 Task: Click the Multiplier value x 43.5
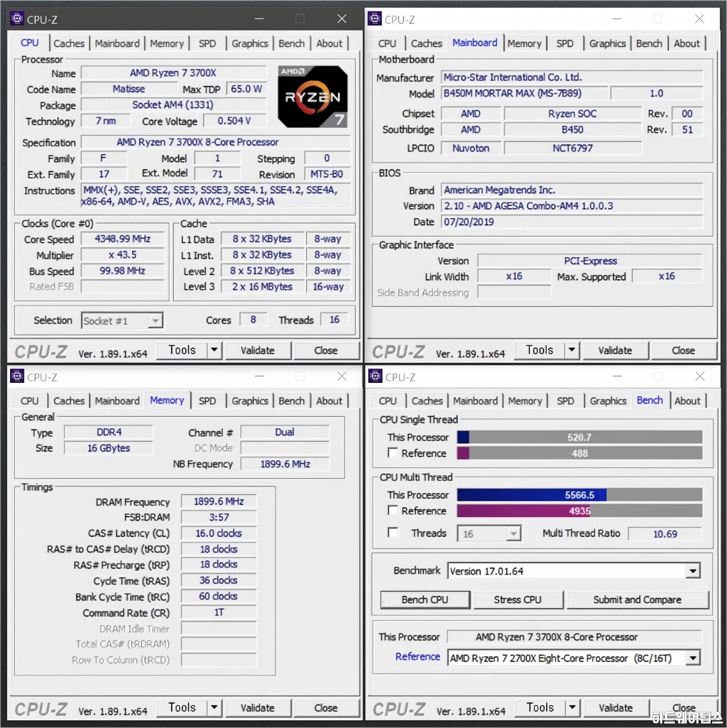123,255
